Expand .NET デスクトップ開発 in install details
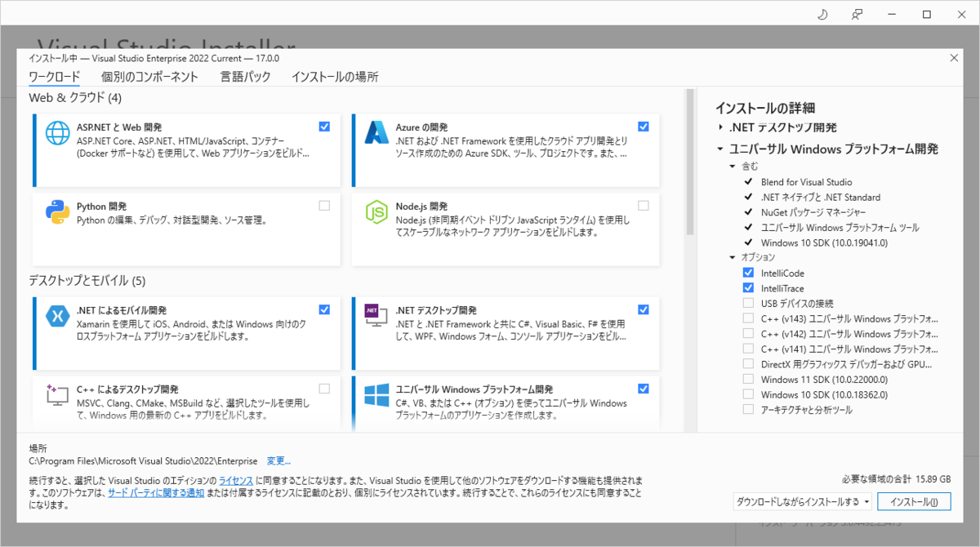 720,127
